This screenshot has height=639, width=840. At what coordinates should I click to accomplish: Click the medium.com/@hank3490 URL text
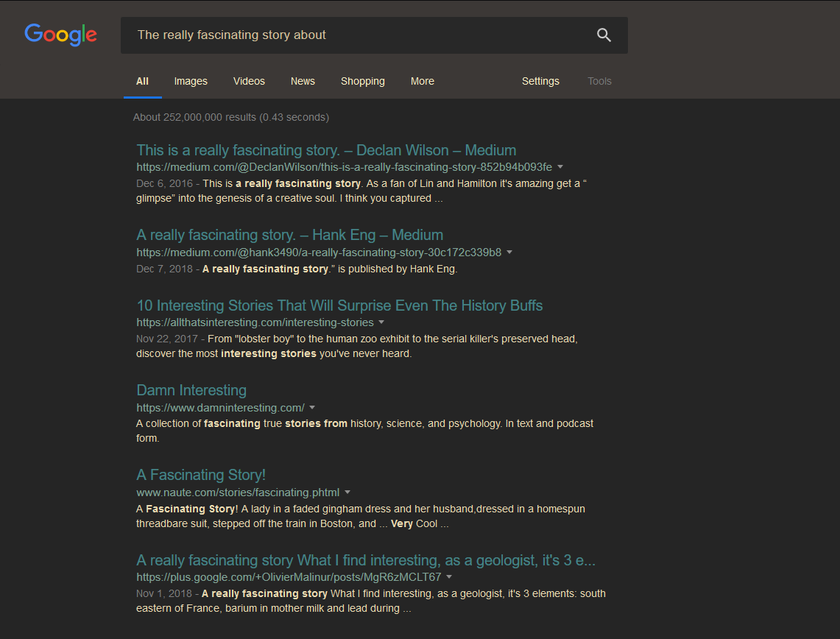pyautogui.click(x=319, y=253)
